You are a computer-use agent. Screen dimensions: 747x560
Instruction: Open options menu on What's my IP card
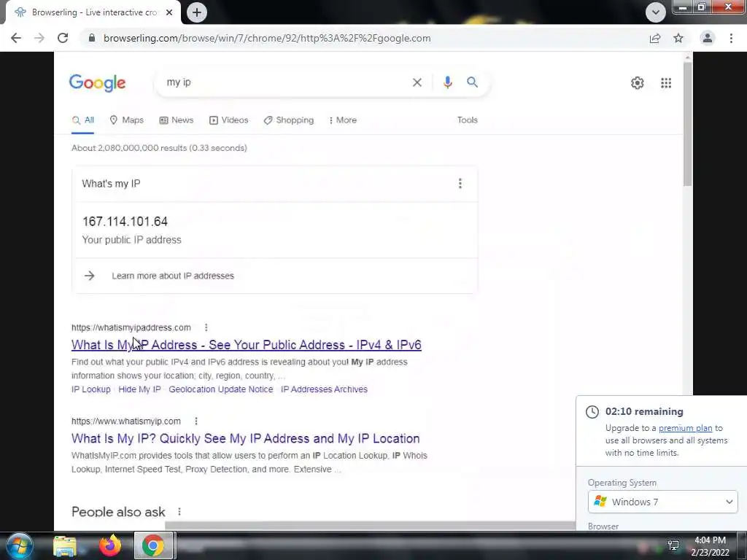(460, 183)
